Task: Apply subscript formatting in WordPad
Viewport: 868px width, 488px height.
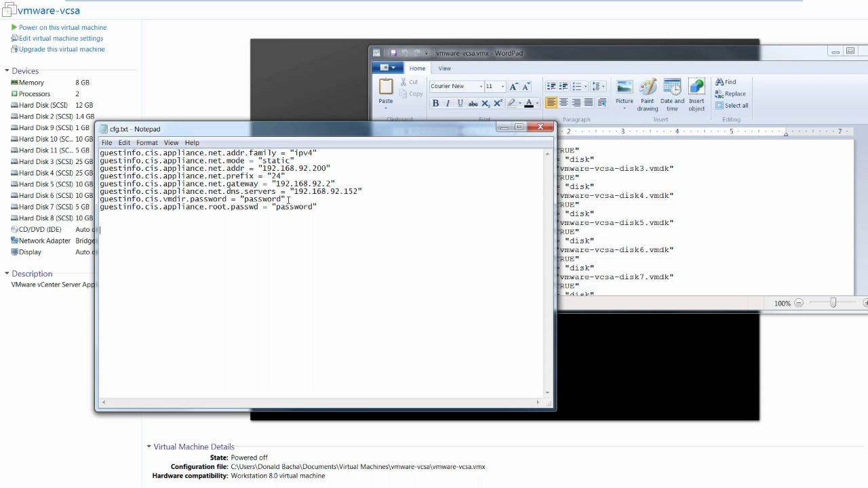Action: 486,104
